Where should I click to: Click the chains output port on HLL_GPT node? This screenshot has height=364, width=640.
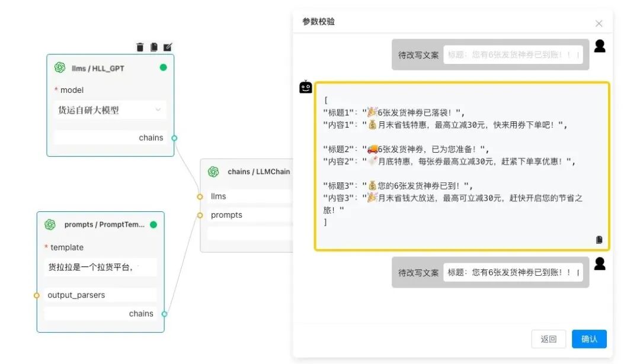(x=174, y=138)
